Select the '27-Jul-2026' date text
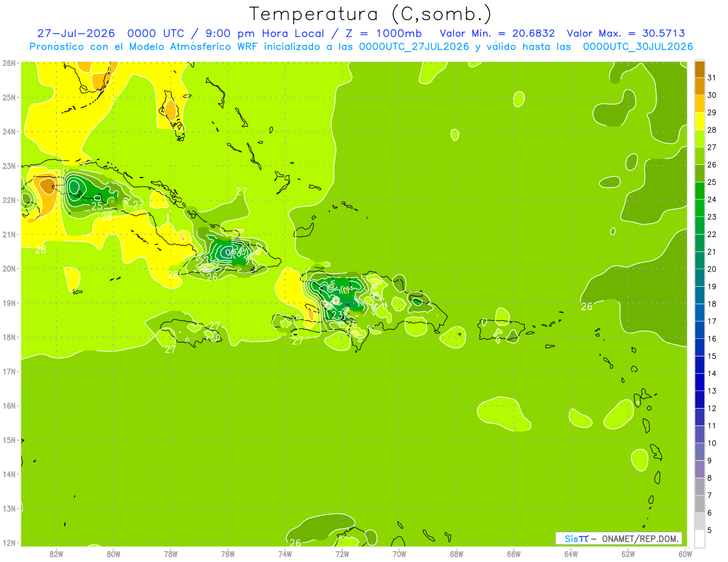728x562 pixels. pos(77,33)
